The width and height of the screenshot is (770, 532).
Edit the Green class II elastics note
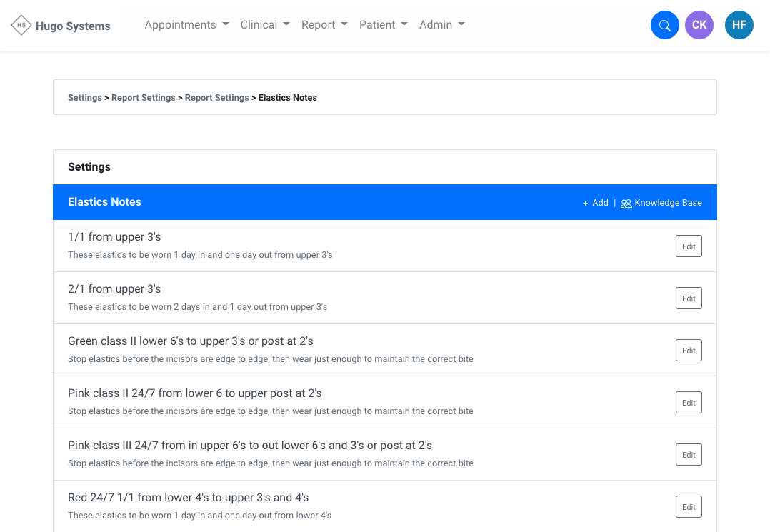(x=689, y=351)
